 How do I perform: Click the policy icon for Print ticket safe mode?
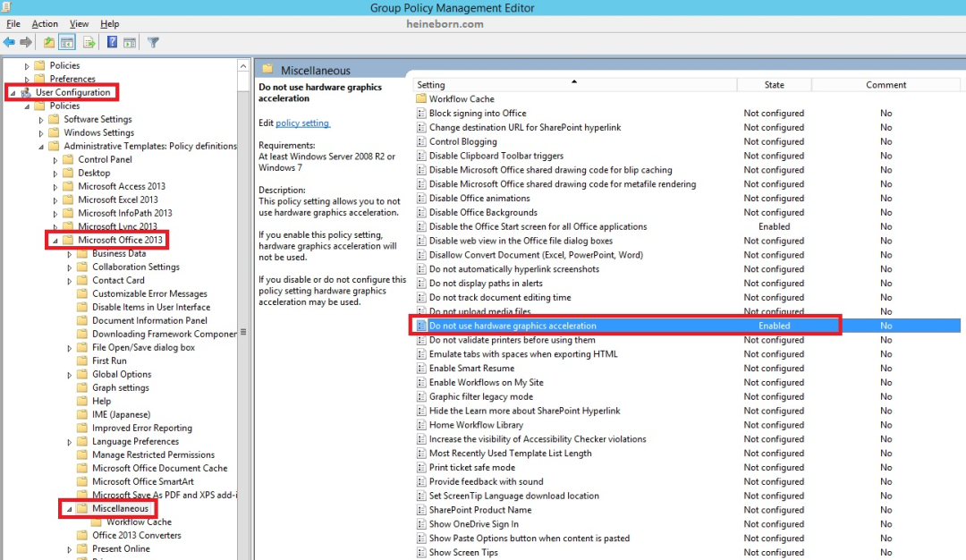421,467
